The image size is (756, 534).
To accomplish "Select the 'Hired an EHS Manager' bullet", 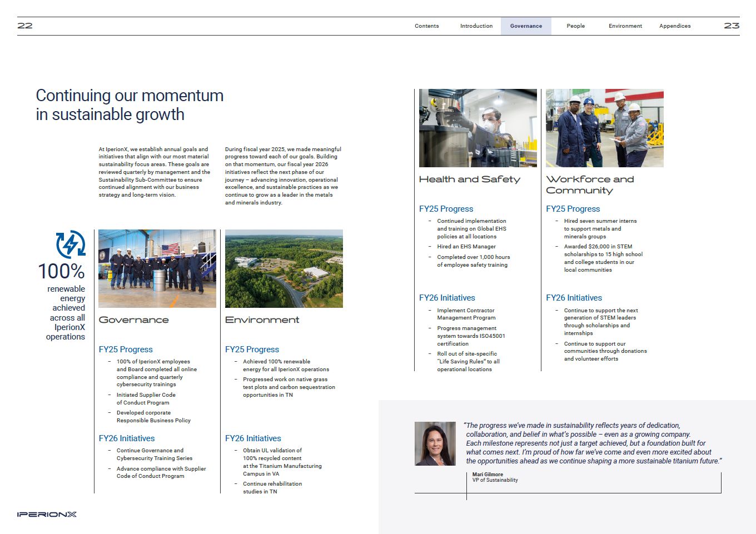I will (x=466, y=247).
